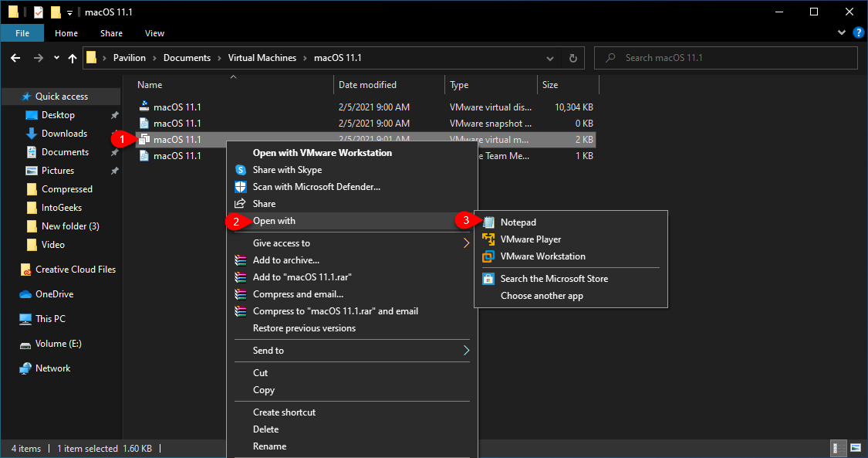Sort by Date modified column header
The height and width of the screenshot is (458, 868).
(x=389, y=85)
